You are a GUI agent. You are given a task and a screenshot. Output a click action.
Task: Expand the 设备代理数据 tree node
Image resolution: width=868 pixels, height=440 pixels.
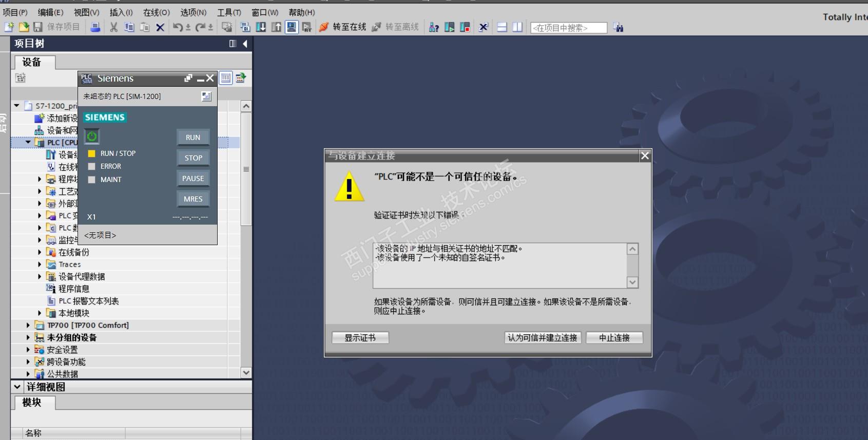tap(40, 276)
